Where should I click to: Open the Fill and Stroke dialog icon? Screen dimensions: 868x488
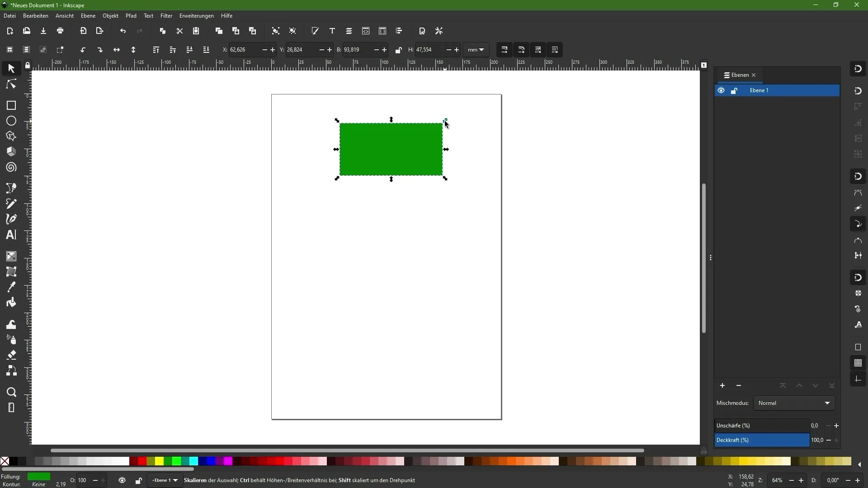click(315, 31)
